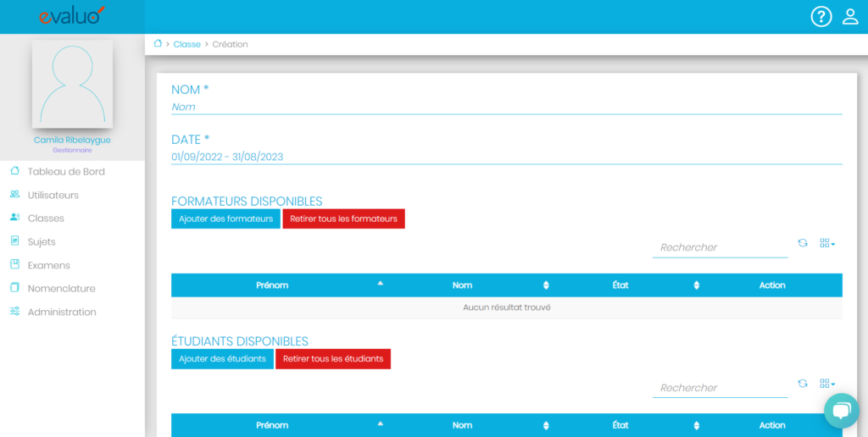Screen dimensions: 868x437
Task: Open the chat support bubble
Action: (841, 411)
